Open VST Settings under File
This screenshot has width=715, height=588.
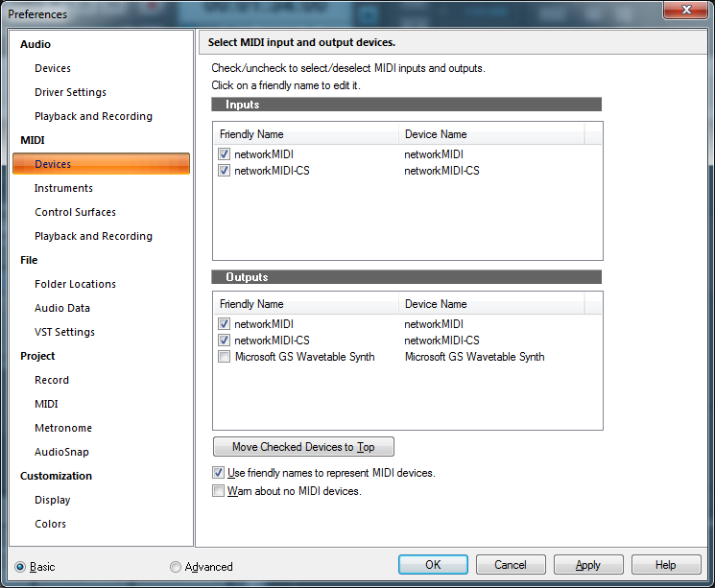tap(64, 332)
